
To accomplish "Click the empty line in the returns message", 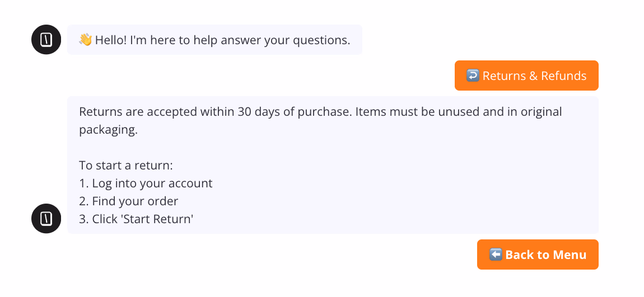I will point(224,148).
